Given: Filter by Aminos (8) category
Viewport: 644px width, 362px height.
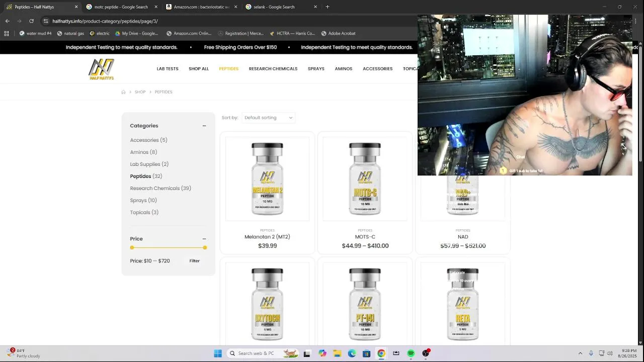Looking at the screenshot, I should 143,152.
